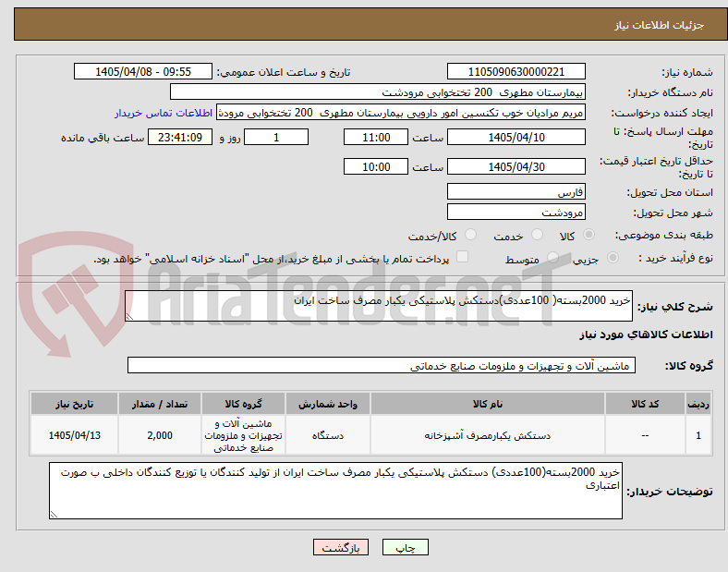The image size is (728, 572).
Task: Click the response deadline date 1405/04/10
Action: click(516, 138)
